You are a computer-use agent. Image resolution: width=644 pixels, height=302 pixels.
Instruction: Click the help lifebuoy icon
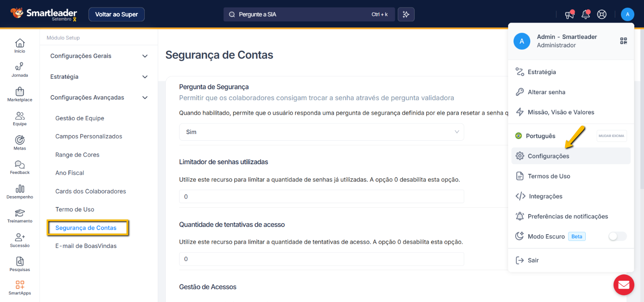pos(602,15)
